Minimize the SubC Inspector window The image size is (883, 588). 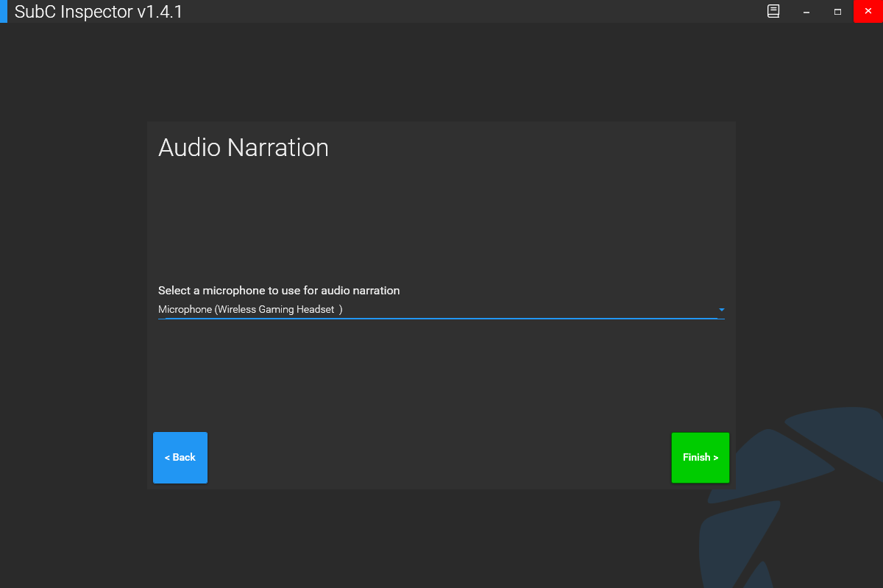click(x=806, y=12)
